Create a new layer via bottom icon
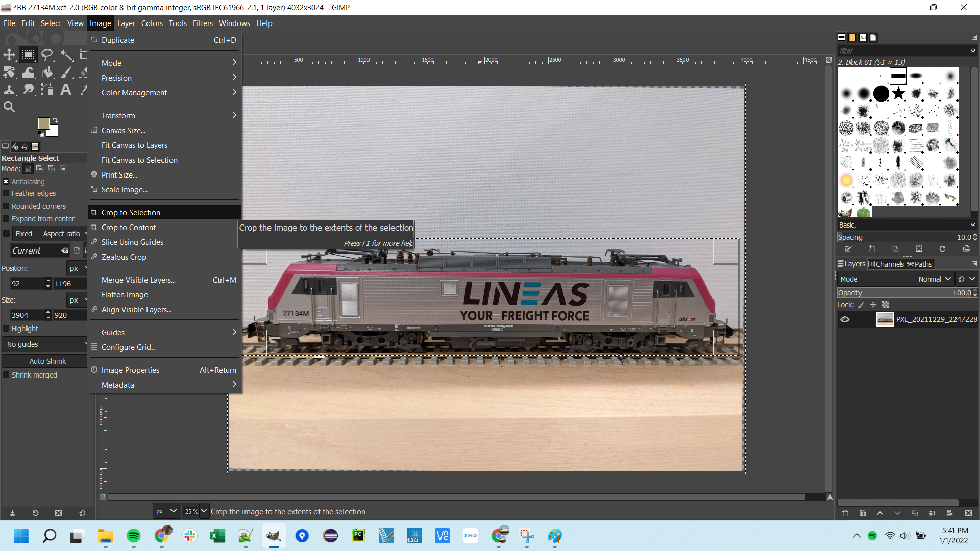 (x=845, y=513)
